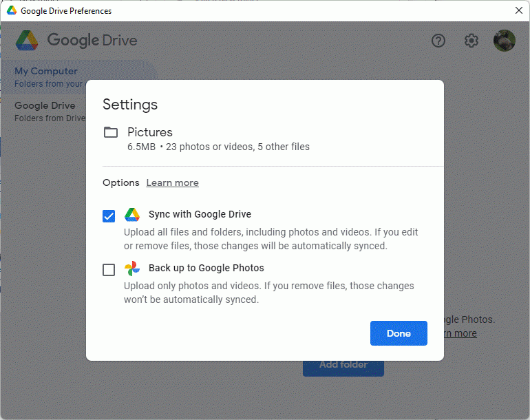Open the settings gear icon
Screen dimensions: 530x420
(x=471, y=41)
